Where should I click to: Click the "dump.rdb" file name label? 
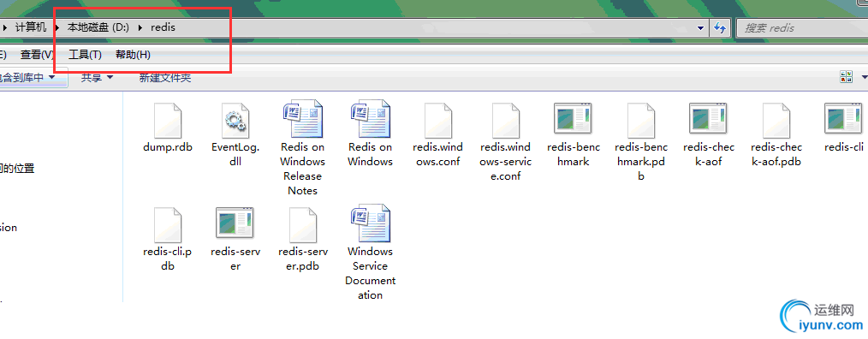click(168, 147)
